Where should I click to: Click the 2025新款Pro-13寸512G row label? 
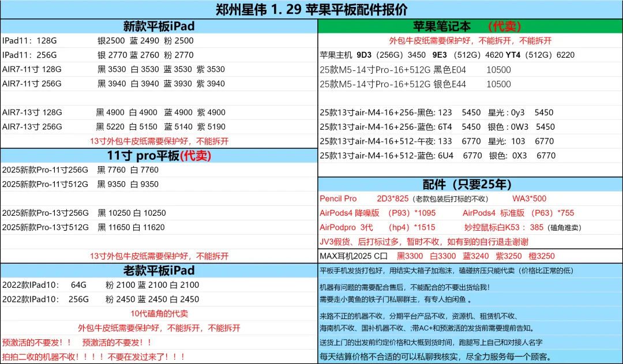(46, 227)
